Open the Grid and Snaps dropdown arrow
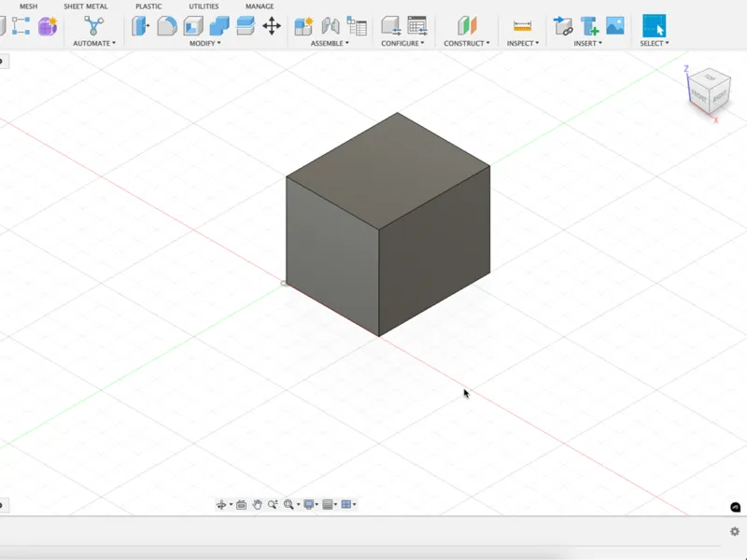 click(335, 505)
